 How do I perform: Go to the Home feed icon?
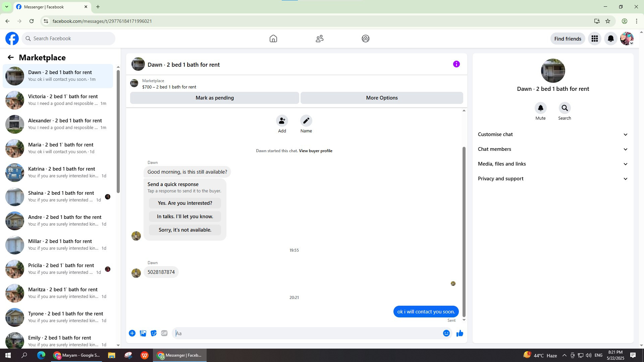point(273,39)
